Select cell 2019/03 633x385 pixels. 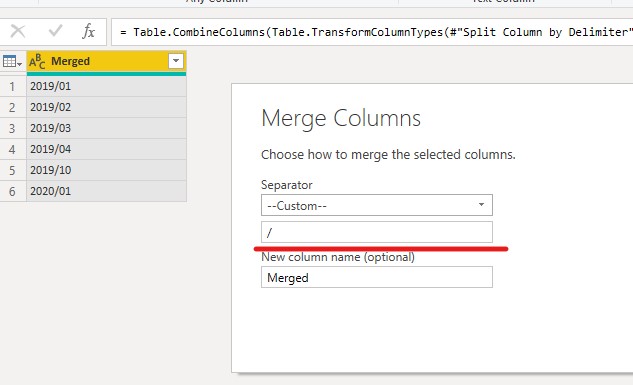pyautogui.click(x=107, y=128)
